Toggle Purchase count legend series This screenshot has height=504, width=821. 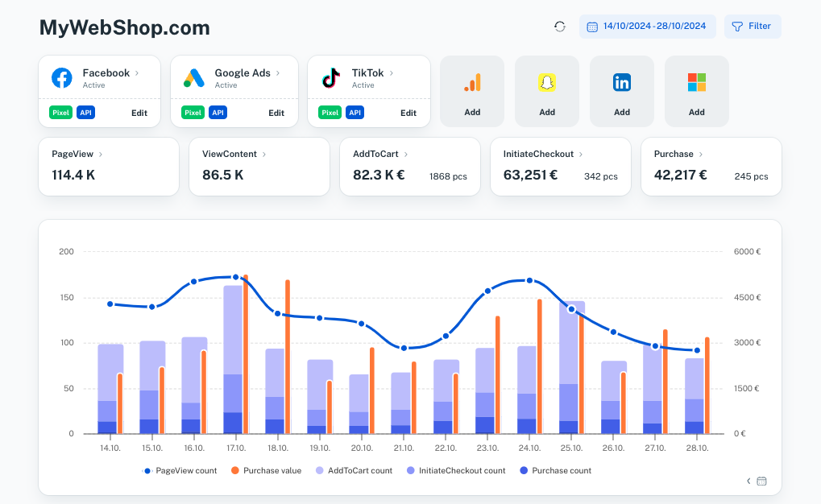(x=556, y=470)
